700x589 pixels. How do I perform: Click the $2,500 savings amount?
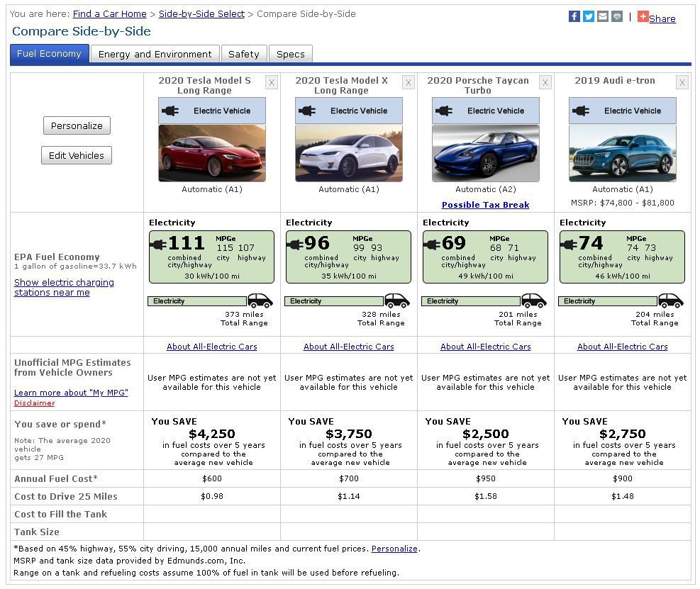[x=486, y=434]
